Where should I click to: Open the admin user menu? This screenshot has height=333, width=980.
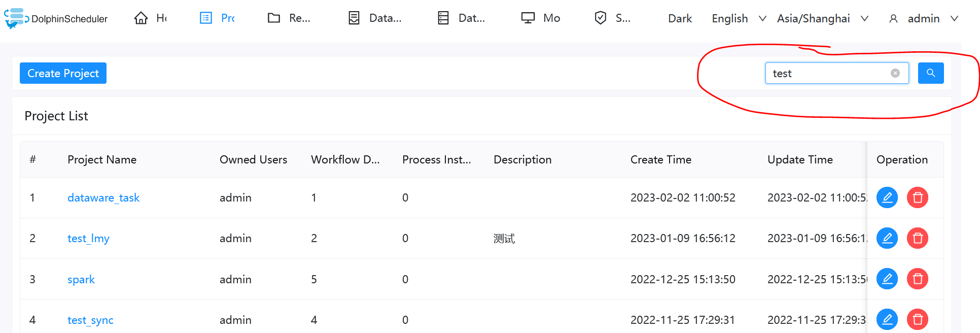pyautogui.click(x=924, y=18)
